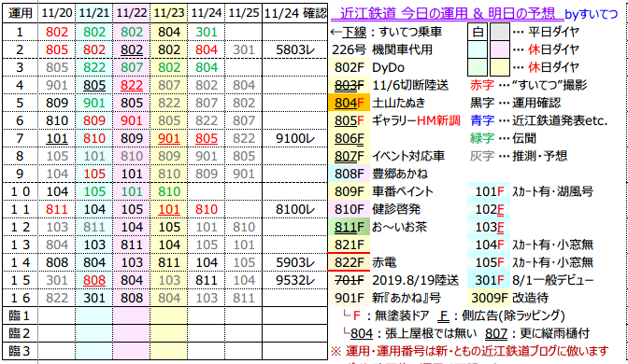Image resolution: width=628 pixels, height=364 pixels.
Task: Click the 104F legend cell
Action: [x=489, y=245]
